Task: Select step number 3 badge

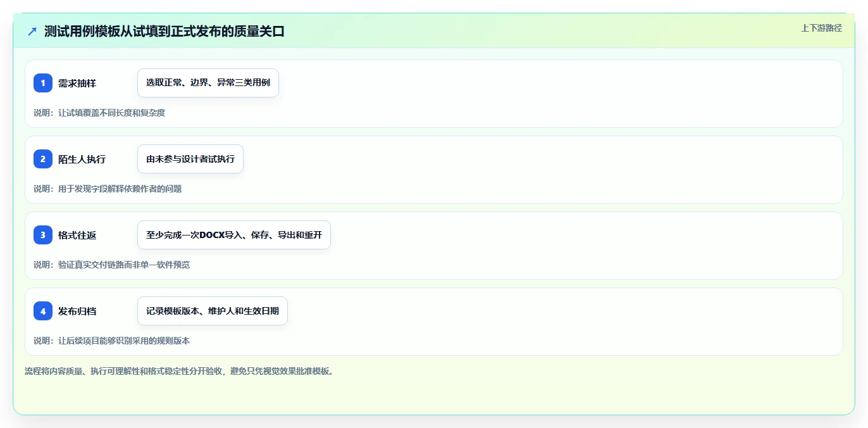Action: click(x=43, y=235)
